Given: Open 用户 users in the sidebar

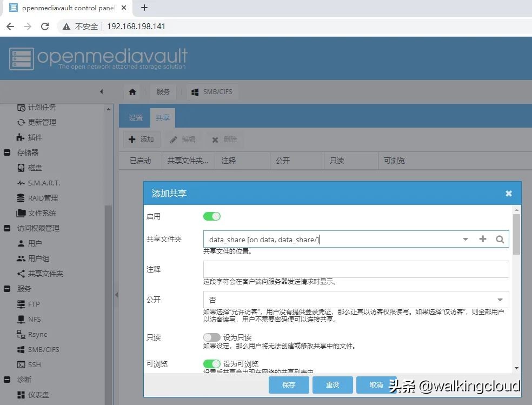Looking at the screenshot, I should pos(30,243).
